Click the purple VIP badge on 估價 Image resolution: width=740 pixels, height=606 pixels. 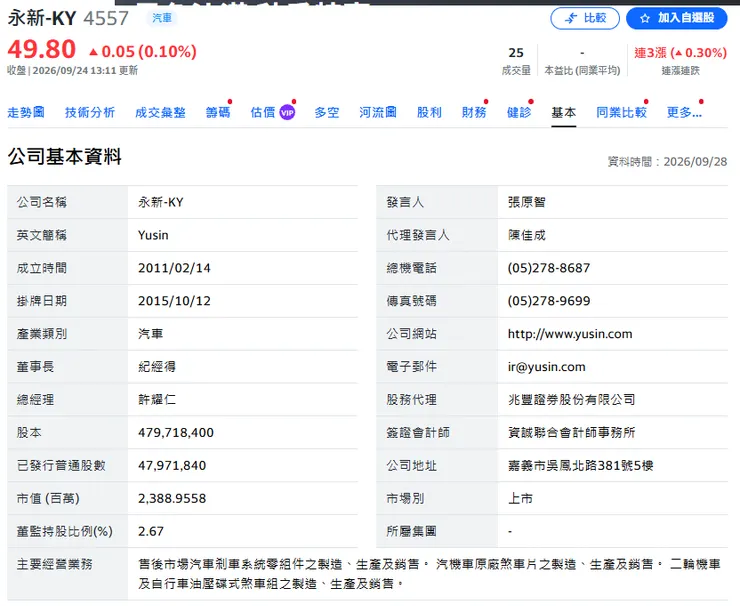coord(287,112)
